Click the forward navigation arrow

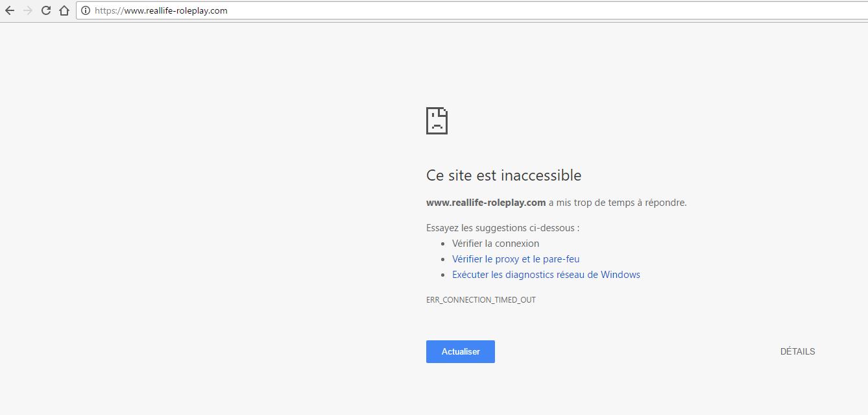tap(27, 10)
